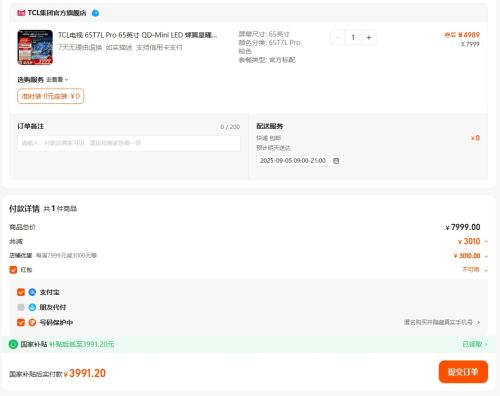The image size is (500, 396).
Task: Click the green 国家补贴 icon
Action: coord(13,344)
